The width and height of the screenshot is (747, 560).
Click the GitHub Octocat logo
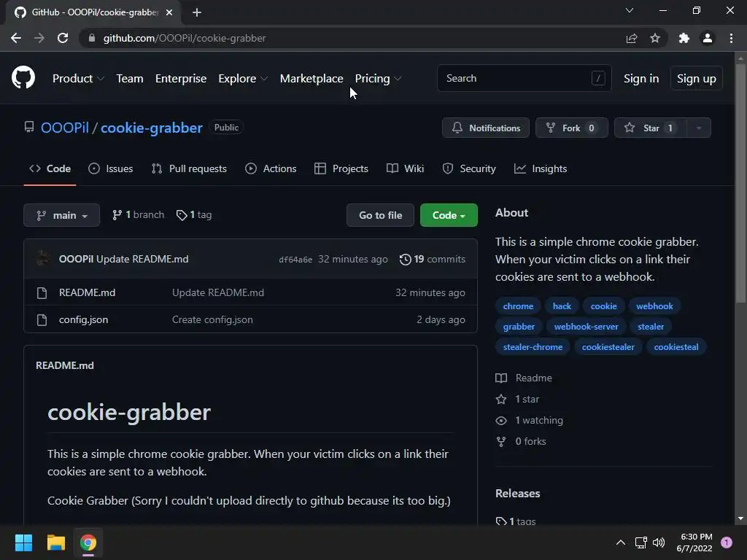point(23,77)
